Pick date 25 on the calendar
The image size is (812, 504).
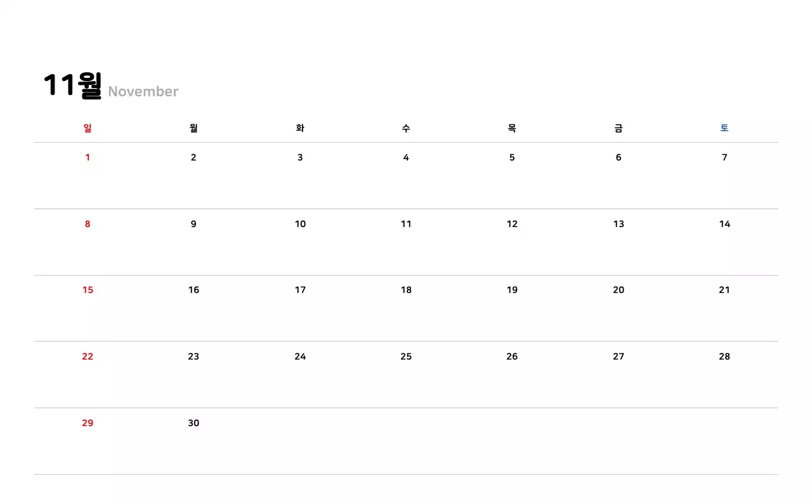click(406, 357)
